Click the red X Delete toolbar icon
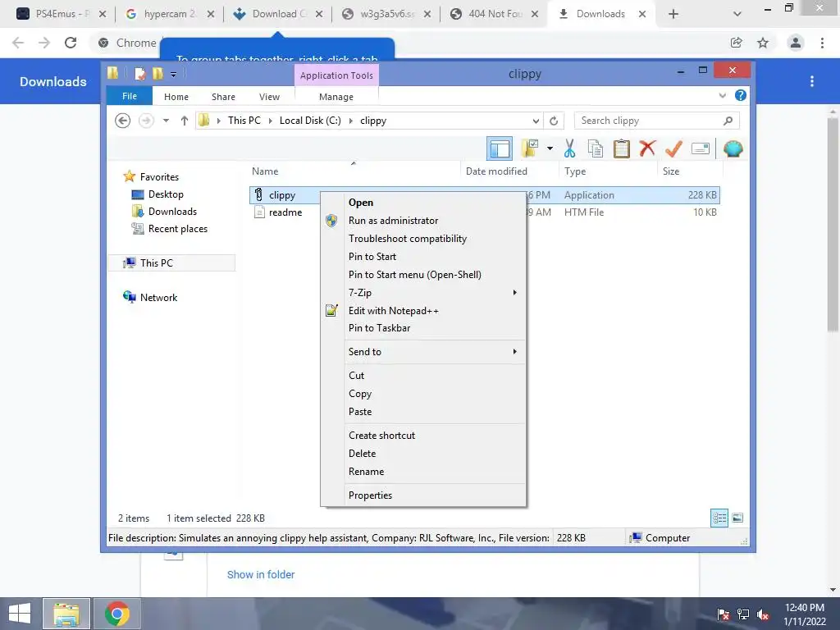The width and height of the screenshot is (840, 630). click(x=648, y=148)
